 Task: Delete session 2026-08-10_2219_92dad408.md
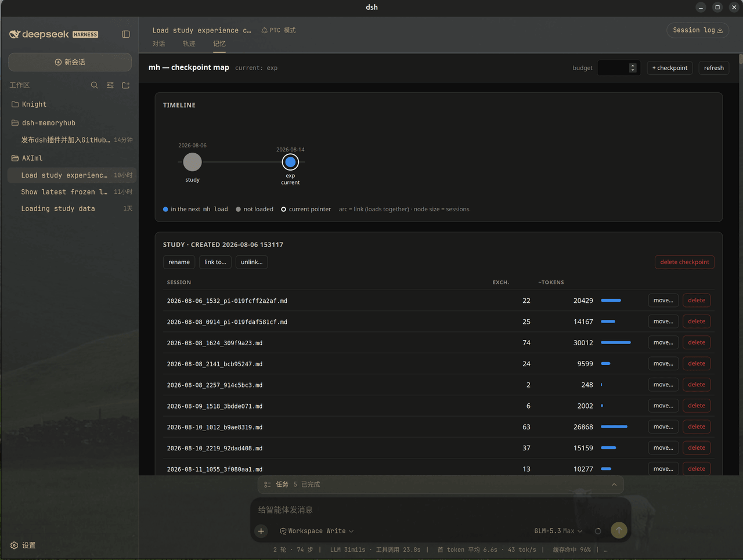click(x=697, y=448)
